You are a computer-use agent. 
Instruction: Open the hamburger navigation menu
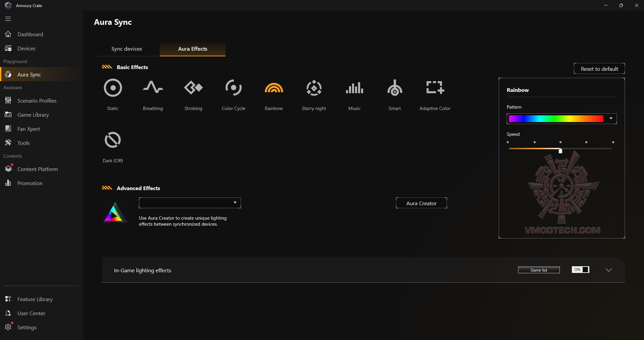point(8,19)
